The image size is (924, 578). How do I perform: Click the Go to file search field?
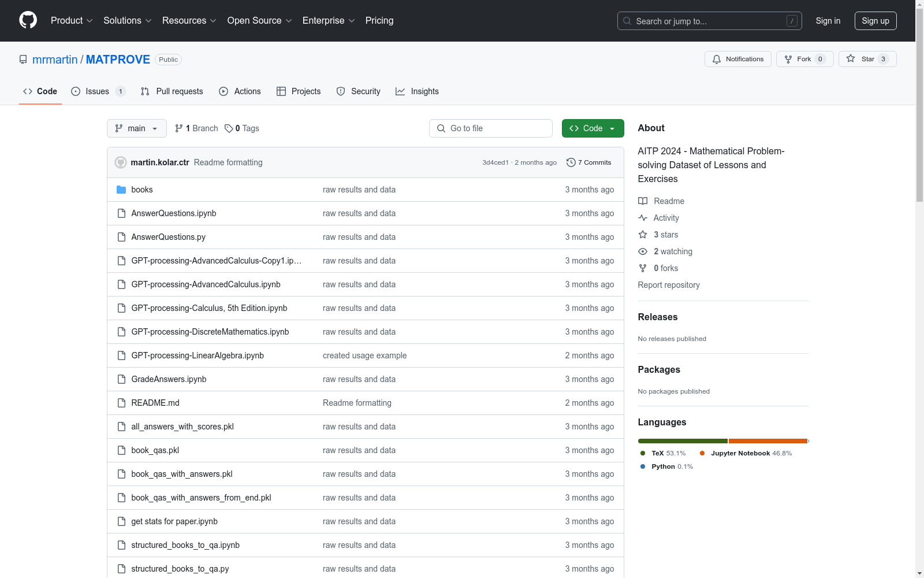[491, 128]
